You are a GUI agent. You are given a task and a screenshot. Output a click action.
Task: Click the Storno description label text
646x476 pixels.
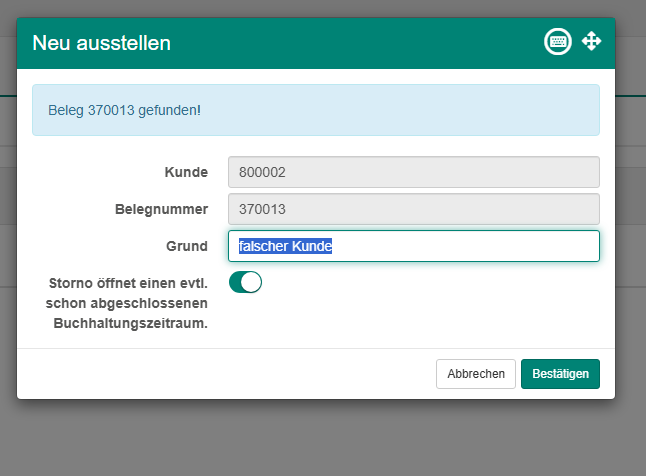coord(128,302)
